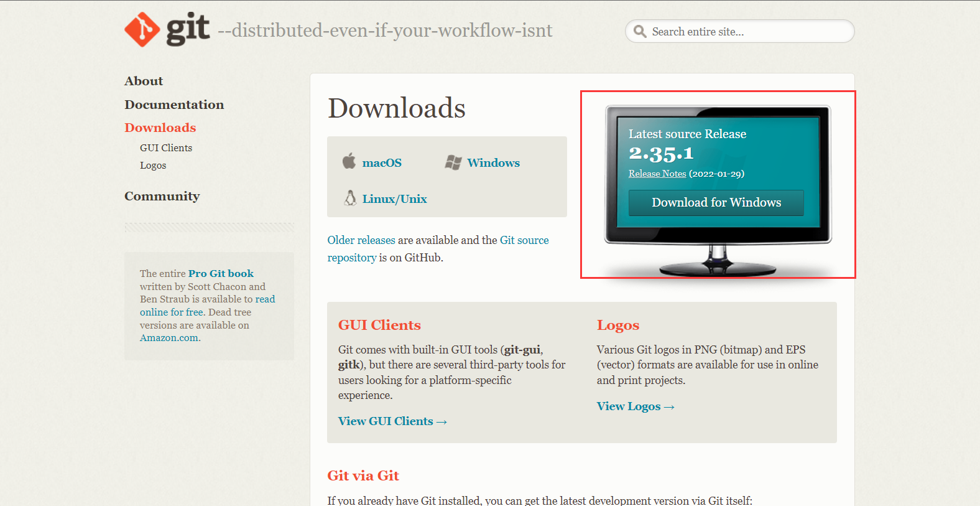Click the Logos section heading
The width and height of the screenshot is (980, 506).
618,325
